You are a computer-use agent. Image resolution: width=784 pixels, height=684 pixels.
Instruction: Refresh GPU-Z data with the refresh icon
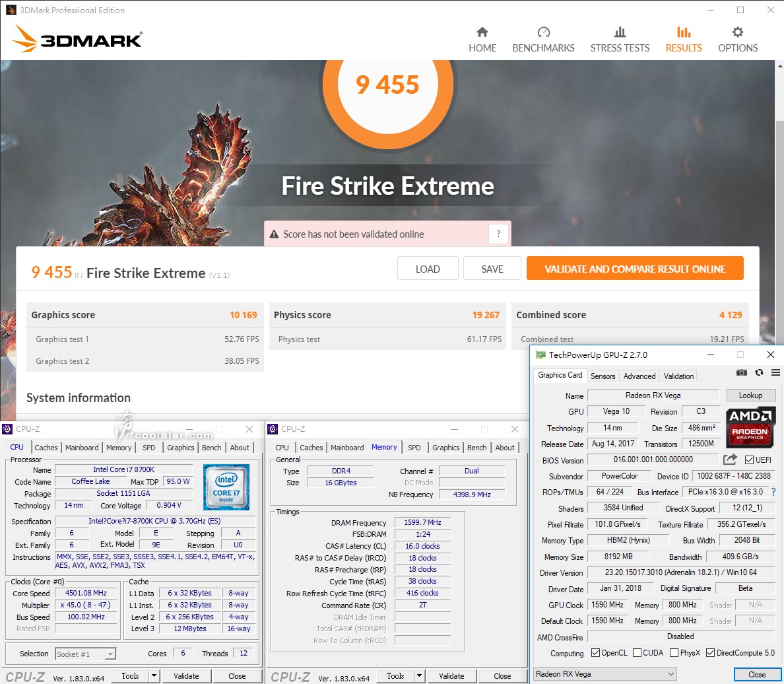click(759, 372)
